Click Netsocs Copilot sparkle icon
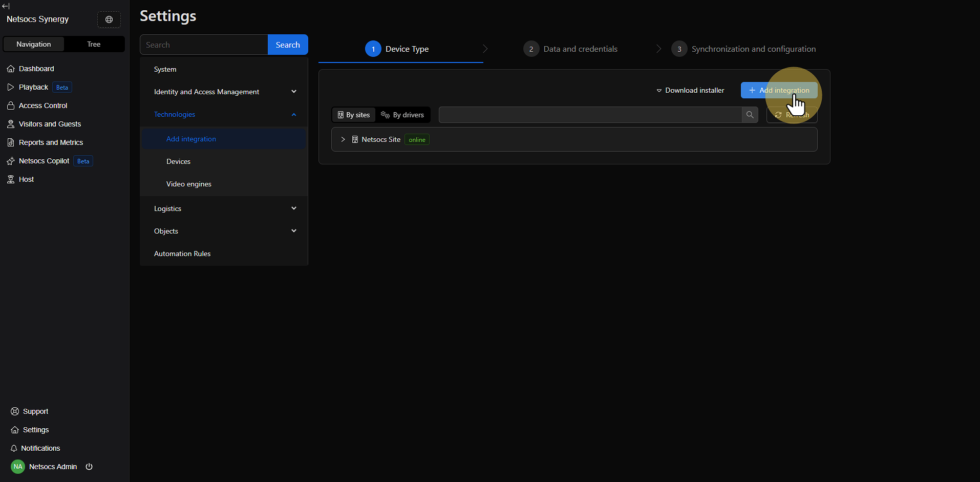 [11, 161]
